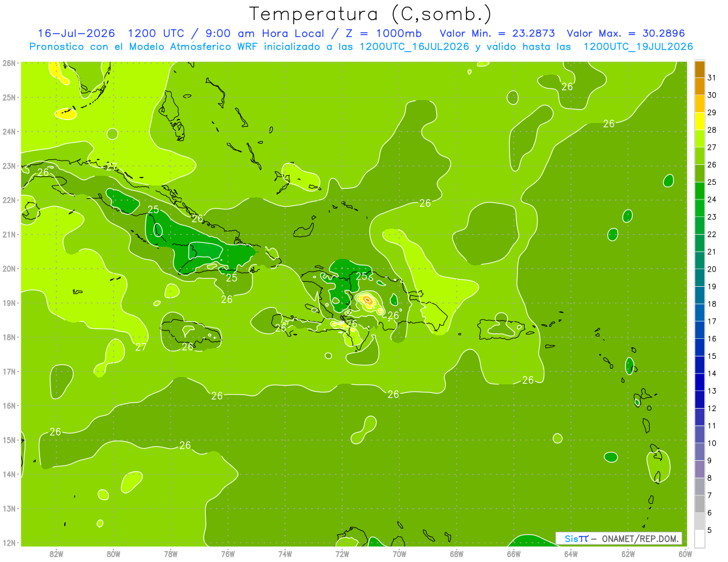Click colorbar swatch between 30 and 31

[699, 87]
